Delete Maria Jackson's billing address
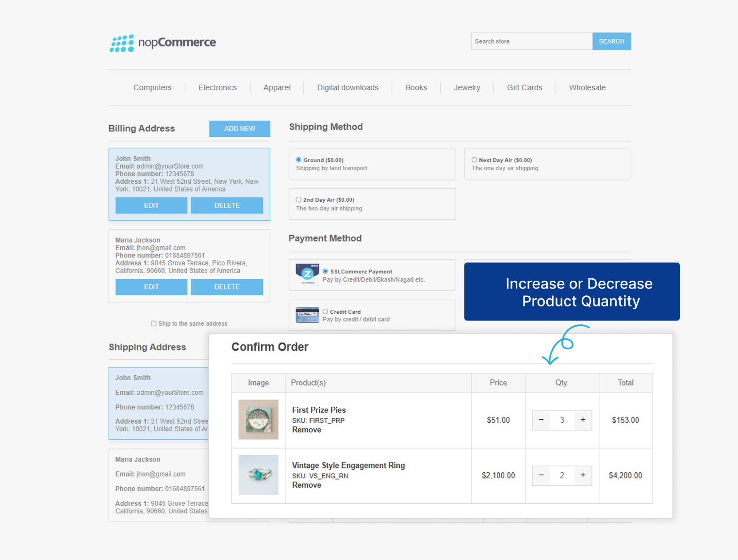 (x=227, y=287)
